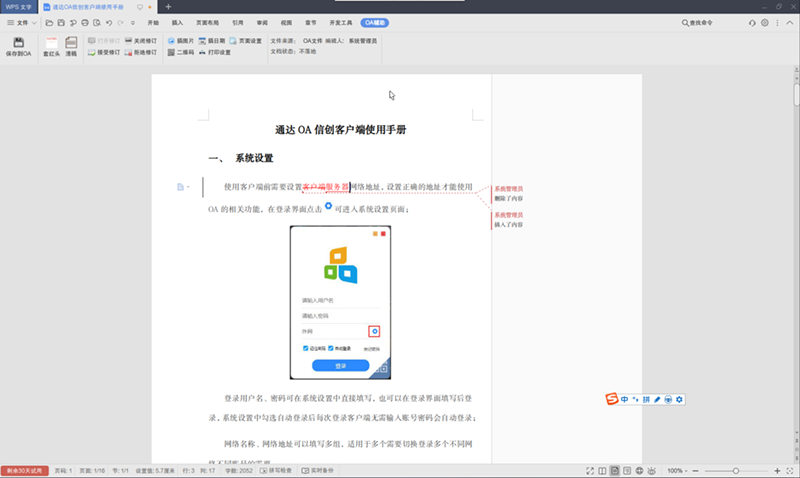Viewport: 800px width, 478px height.
Task: Open 页面设置 page setup
Action: click(245, 41)
